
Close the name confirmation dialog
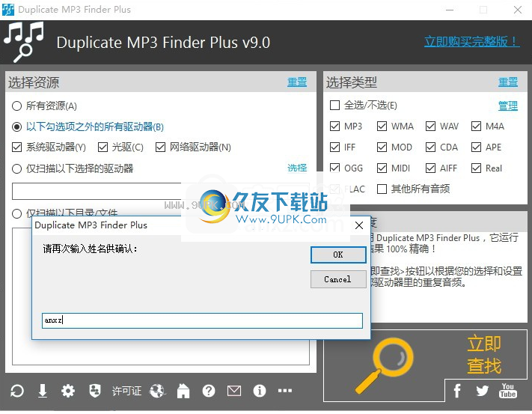click(359, 225)
